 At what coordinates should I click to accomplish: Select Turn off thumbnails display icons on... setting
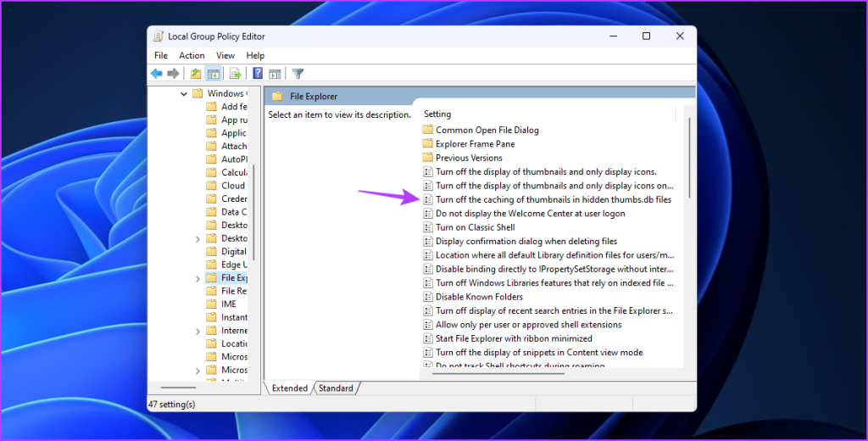point(548,186)
